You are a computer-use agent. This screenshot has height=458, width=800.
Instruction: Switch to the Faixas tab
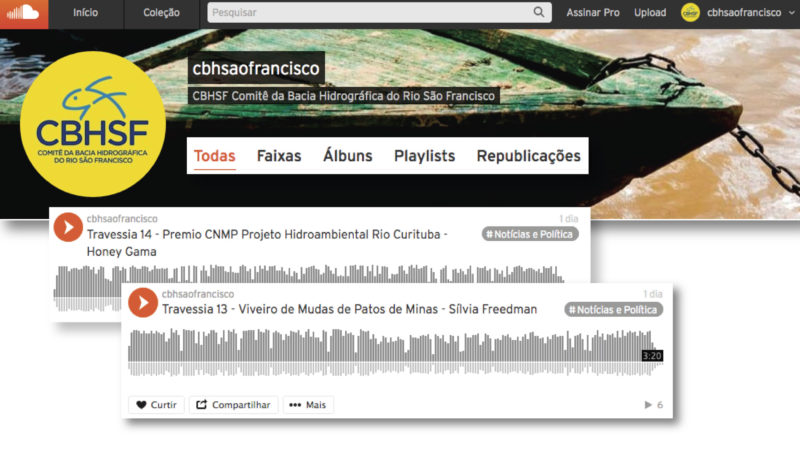279,156
